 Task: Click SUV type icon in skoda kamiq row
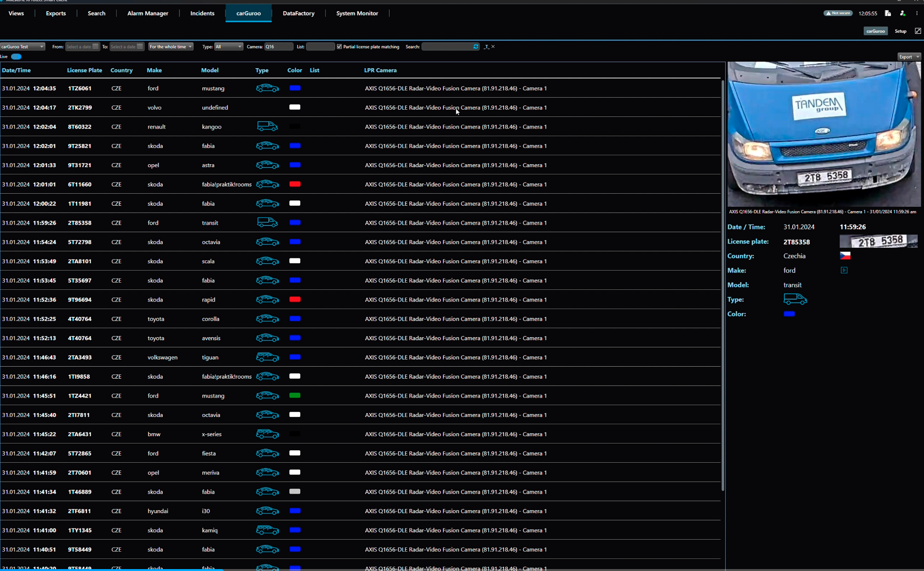point(267,530)
